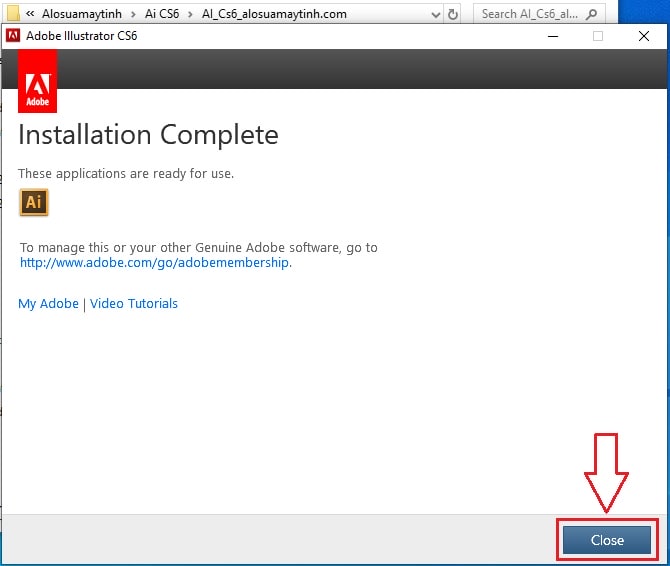Click the Explorer refresh button

point(453,14)
